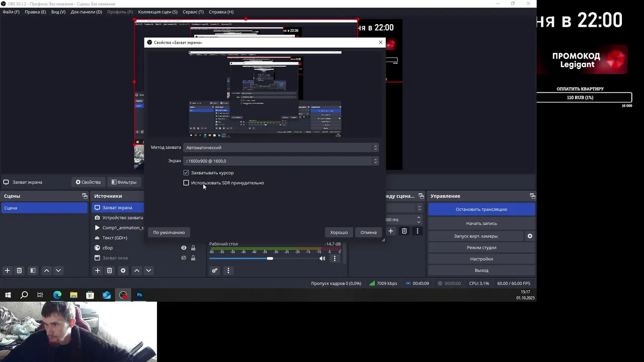Open Windows Task View on the taskbar
The width and height of the screenshot is (644, 362).
(40, 295)
